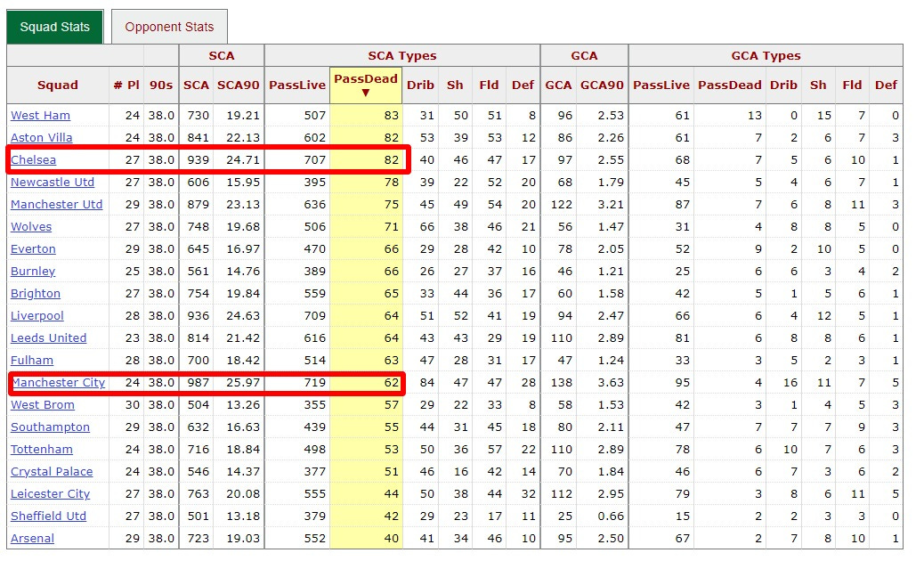Open the Arsenal squad link
This screenshot has width=924, height=561.
(32, 539)
